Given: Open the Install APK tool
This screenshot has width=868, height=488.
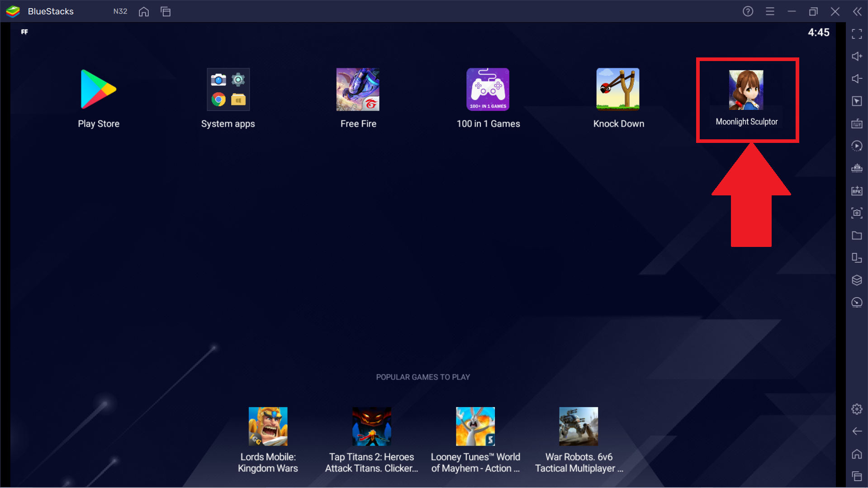Looking at the screenshot, I should 857,190.
